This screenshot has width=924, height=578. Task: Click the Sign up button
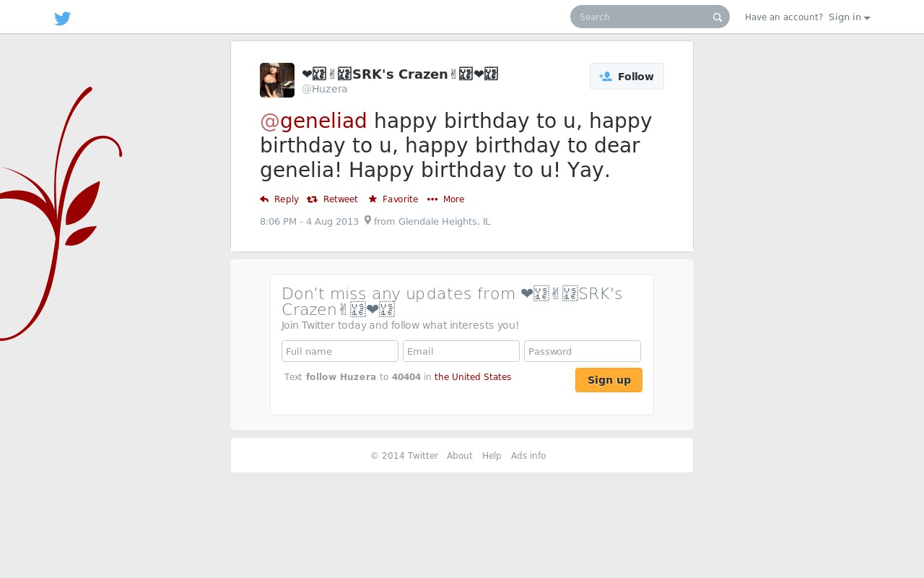(609, 380)
